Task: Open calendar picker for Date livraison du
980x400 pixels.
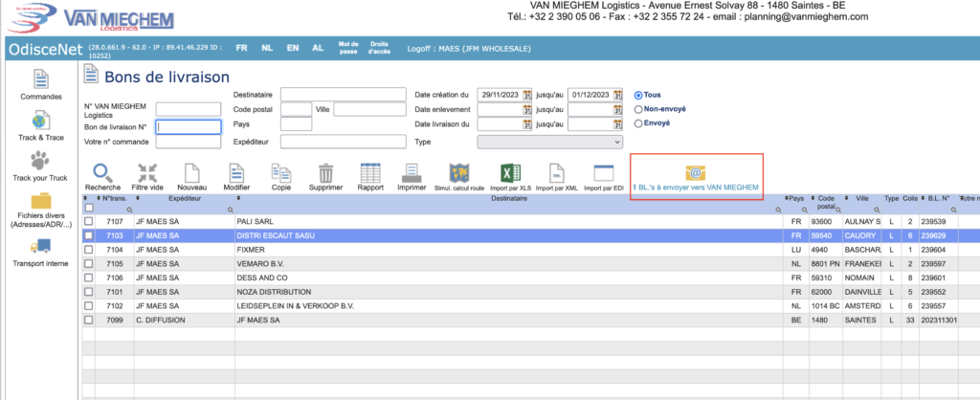Action: coord(526,125)
